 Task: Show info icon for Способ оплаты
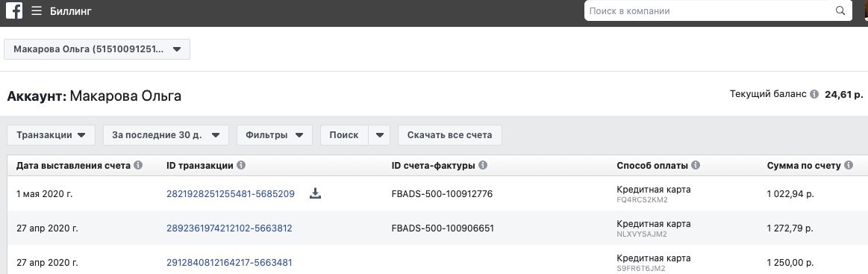(696, 165)
